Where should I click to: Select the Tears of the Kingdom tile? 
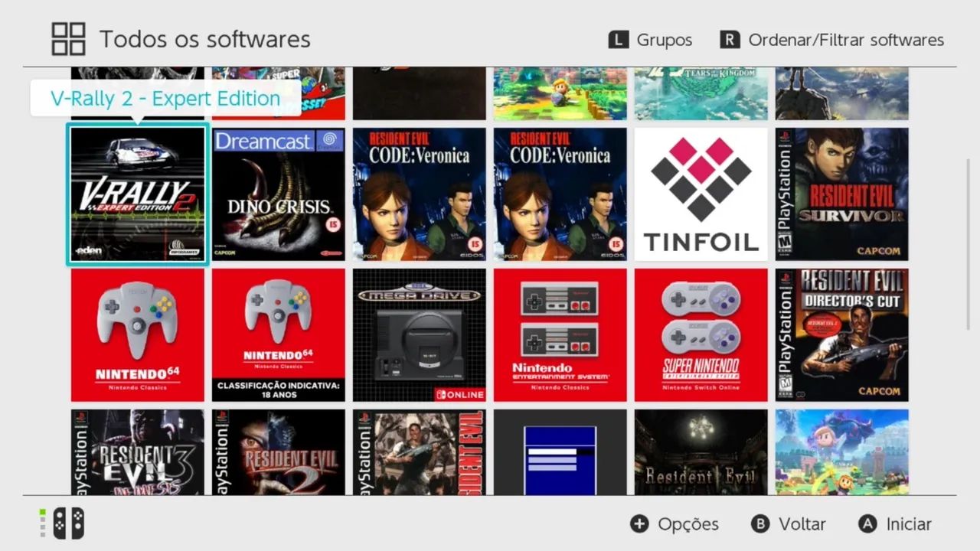tap(701, 93)
